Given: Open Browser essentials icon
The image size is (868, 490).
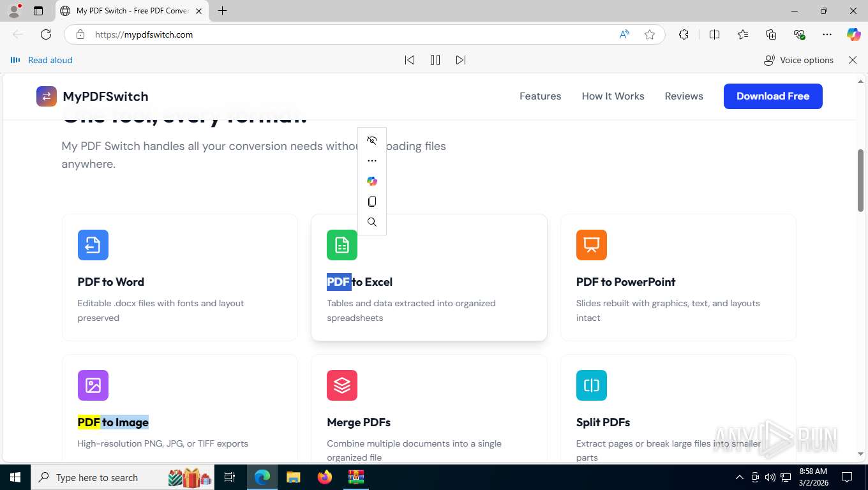Looking at the screenshot, I should tap(799, 34).
